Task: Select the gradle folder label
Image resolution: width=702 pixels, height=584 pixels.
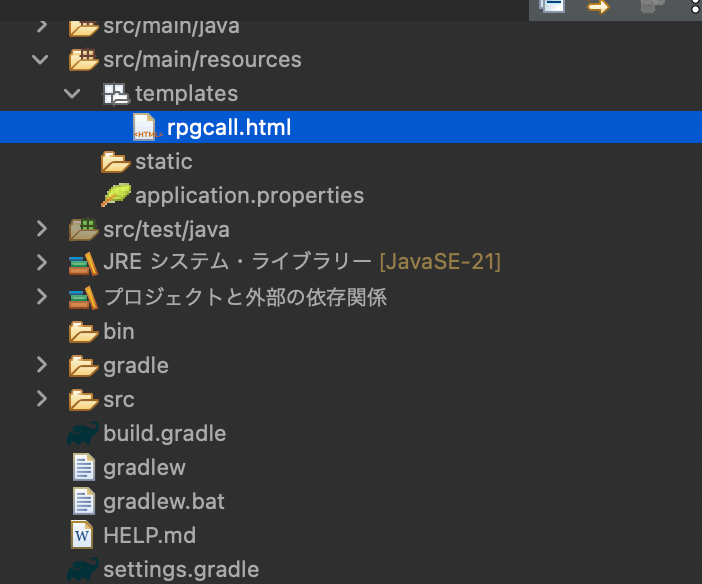Action: (x=136, y=366)
